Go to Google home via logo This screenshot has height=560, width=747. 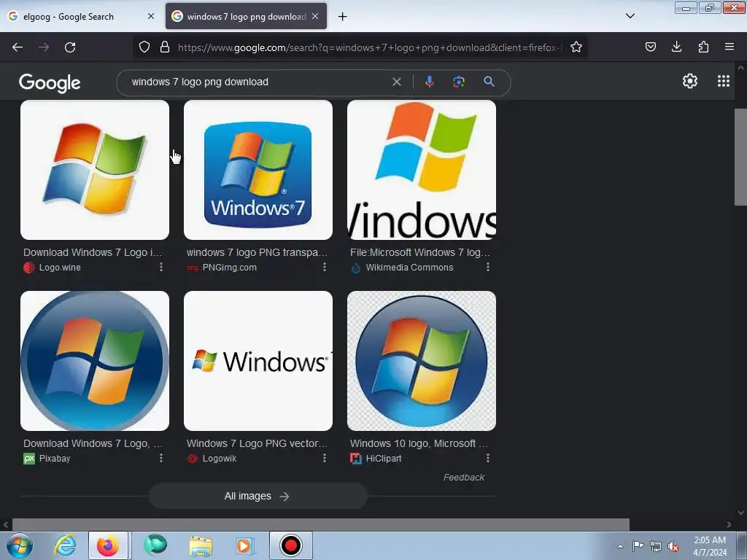(x=50, y=83)
